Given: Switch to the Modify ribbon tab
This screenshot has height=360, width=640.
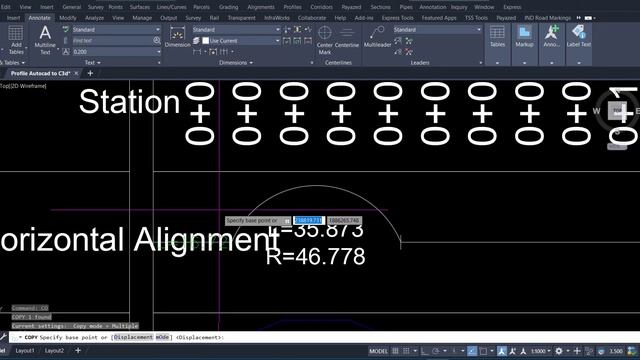Looking at the screenshot, I should tap(68, 18).
